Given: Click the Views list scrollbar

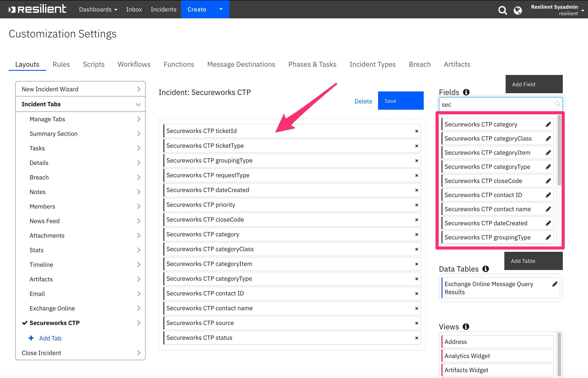Looking at the screenshot, I should click(559, 354).
